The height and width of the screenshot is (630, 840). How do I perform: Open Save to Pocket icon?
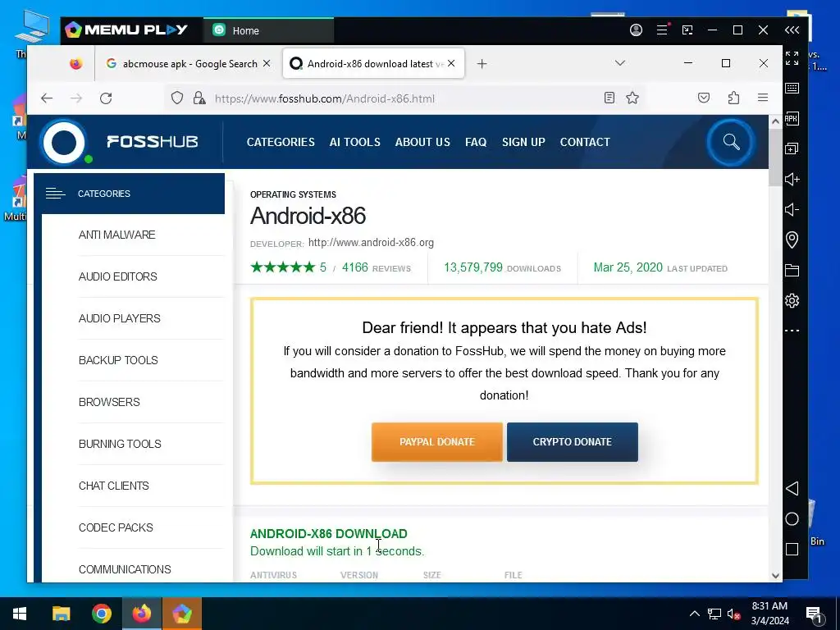coord(704,98)
